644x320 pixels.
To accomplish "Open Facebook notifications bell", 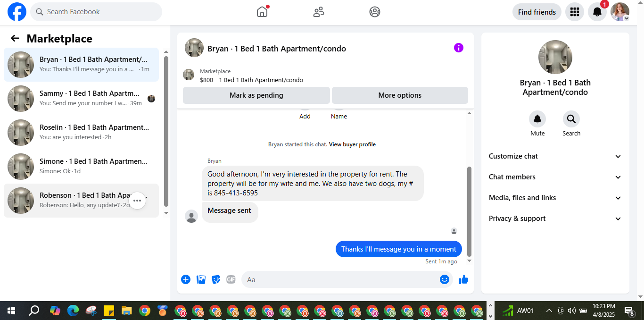I will pos(597,12).
